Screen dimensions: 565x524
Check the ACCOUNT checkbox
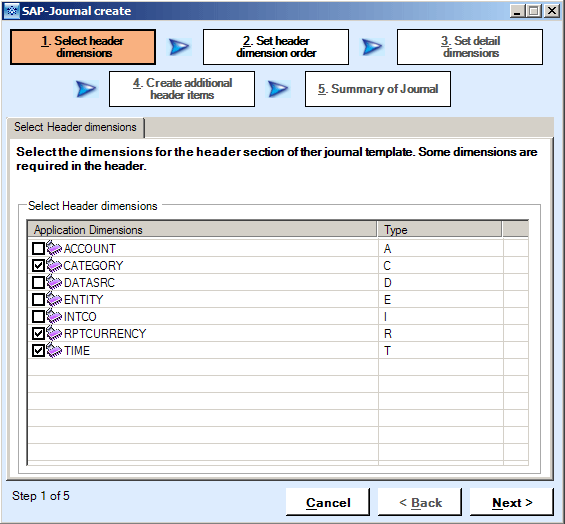[x=38, y=248]
